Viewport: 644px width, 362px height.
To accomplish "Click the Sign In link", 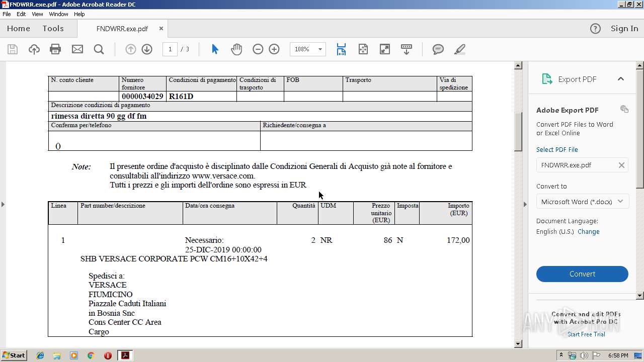I will point(624,29).
